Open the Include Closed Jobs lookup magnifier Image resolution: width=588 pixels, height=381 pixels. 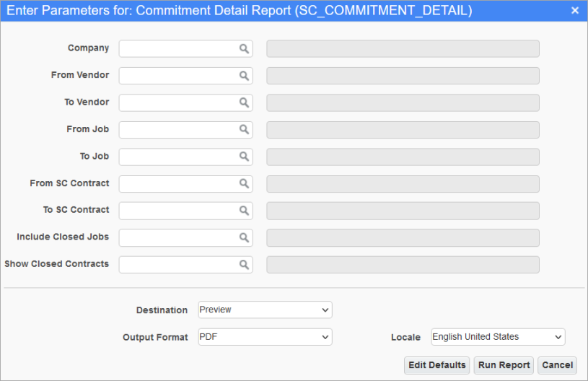coord(244,237)
